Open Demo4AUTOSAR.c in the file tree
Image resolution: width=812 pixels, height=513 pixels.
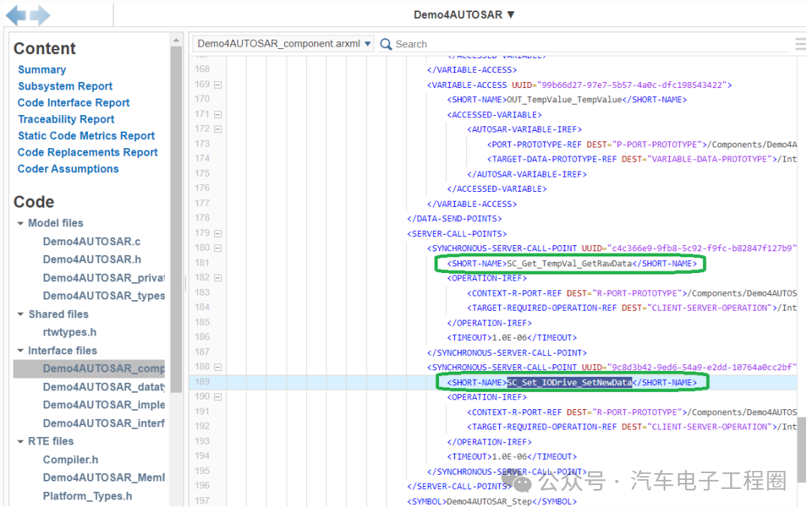click(x=92, y=241)
